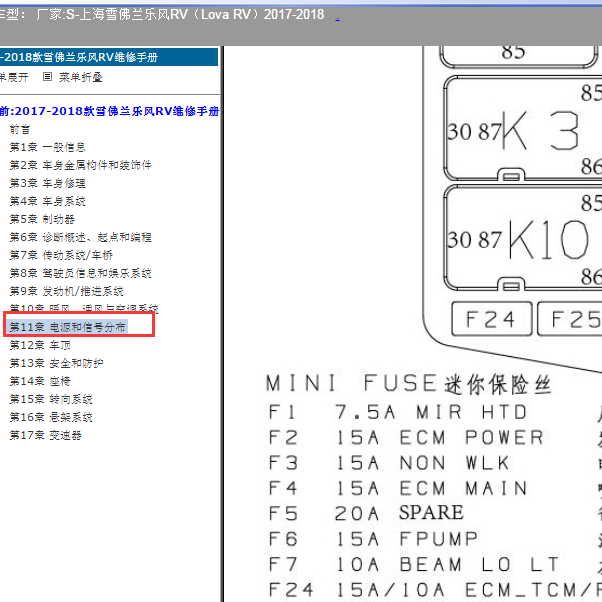602x602 pixels.
Task: Click the F24 fuse box in diagram
Action: [492, 319]
